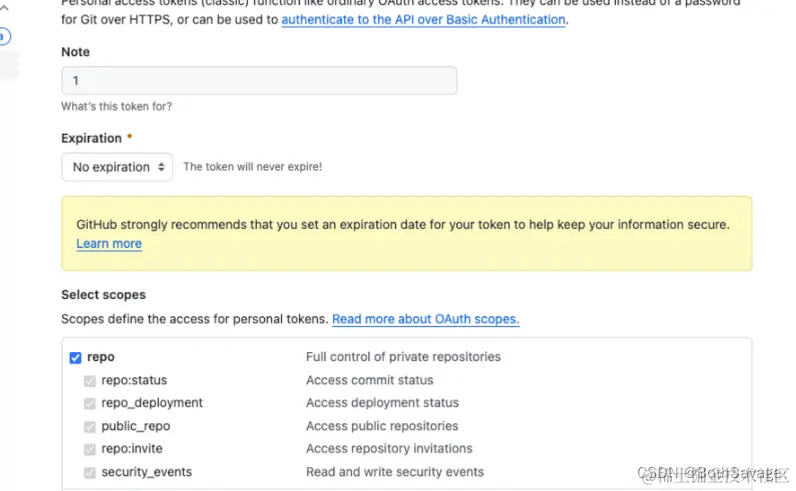Click the What's this token for hint
Screen dimensions: 796x491
(116, 106)
